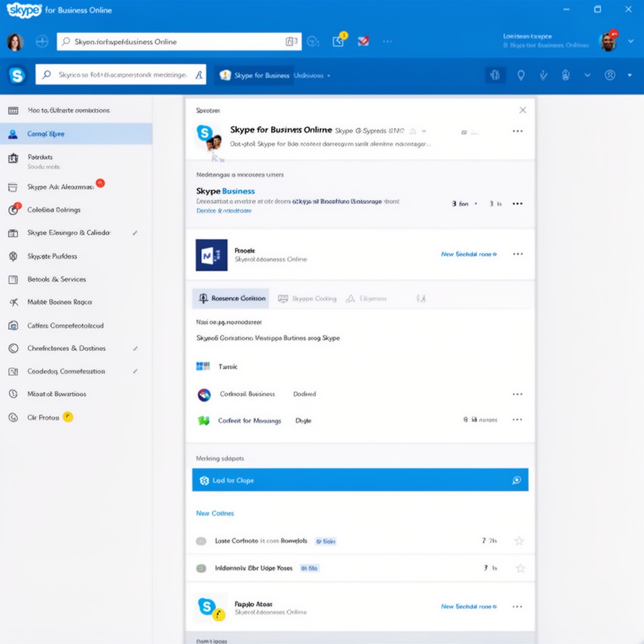The width and height of the screenshot is (644, 644).
Task: Expand the 'Chrefrctonces & Dostinos' sidebar chevron
Action: point(135,348)
